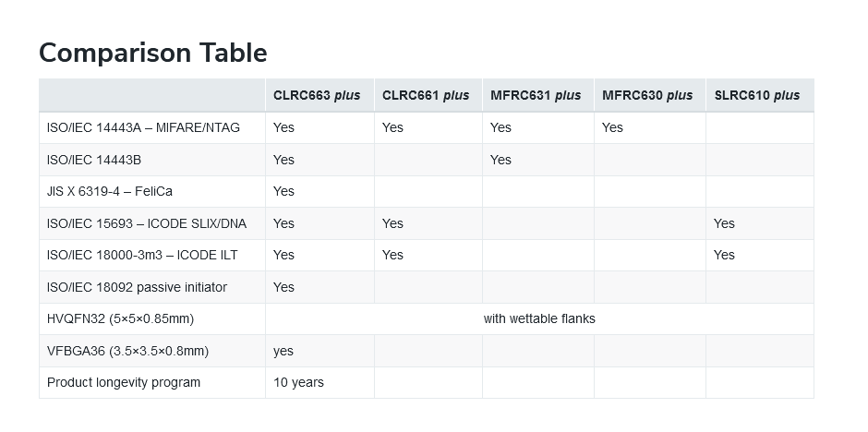Click the JIS X 6319-4 – FeliCa row label
This screenshot has width=868, height=432.
tap(110, 191)
